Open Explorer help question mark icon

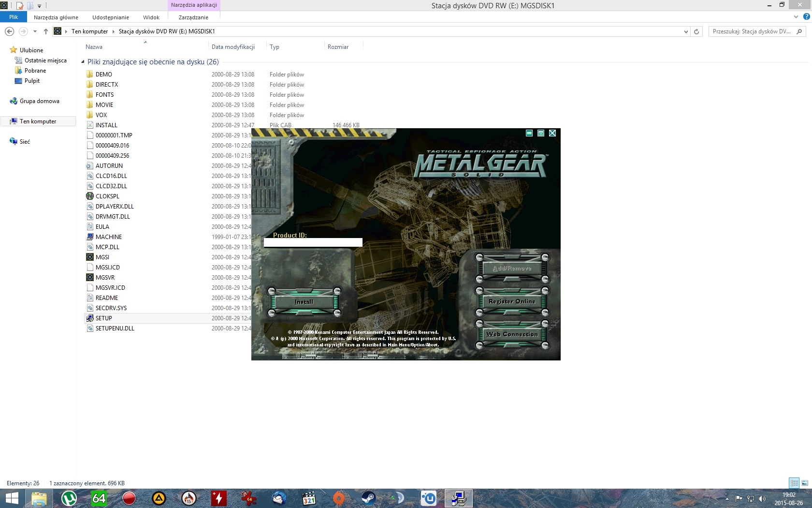tap(806, 17)
